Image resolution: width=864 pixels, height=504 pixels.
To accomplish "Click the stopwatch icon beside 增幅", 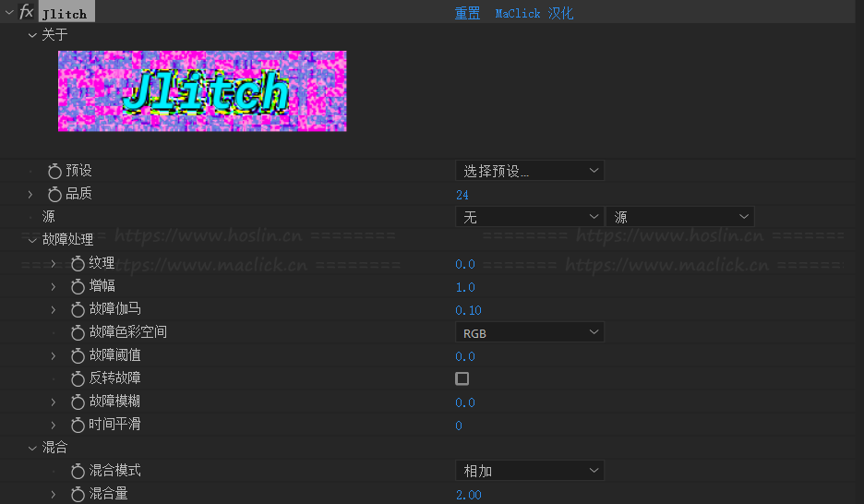I will point(78,287).
